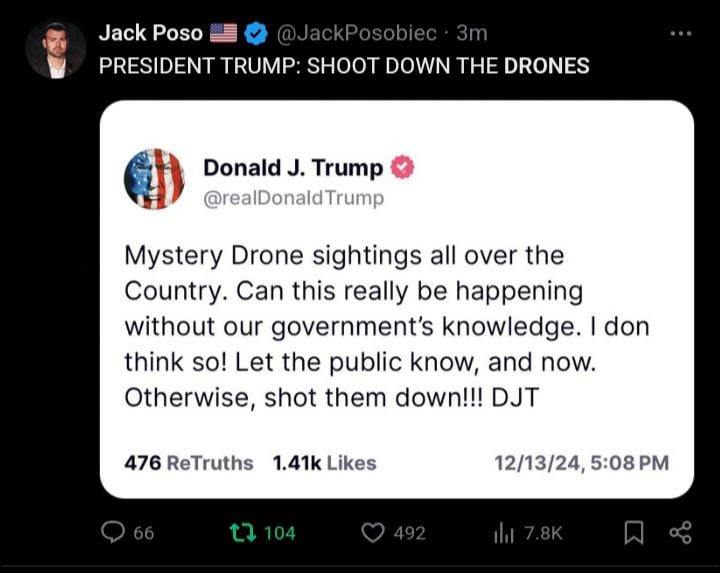Click Jack Poso's blue verified badge
Image resolution: width=720 pixels, height=573 pixels.
(x=255, y=34)
